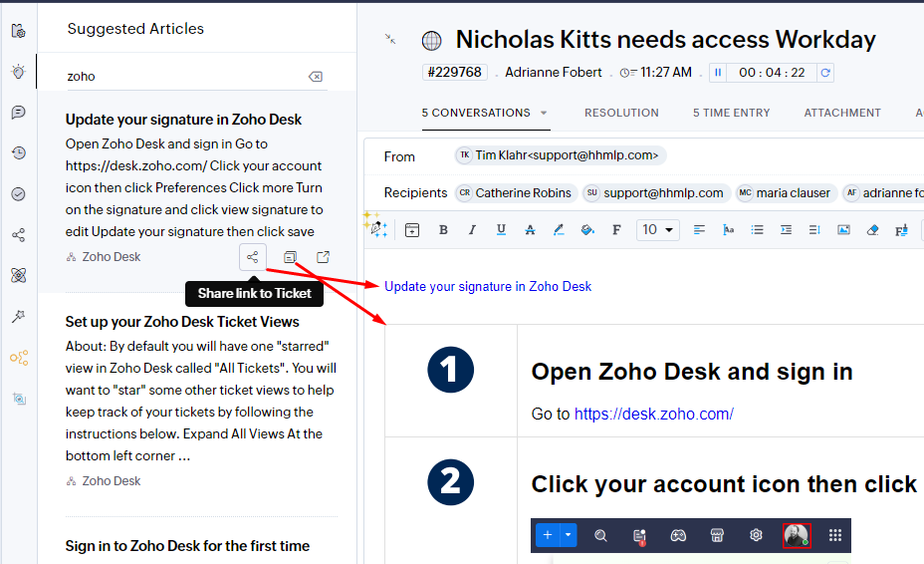
Task: Insert an image into the reply
Action: 844,230
